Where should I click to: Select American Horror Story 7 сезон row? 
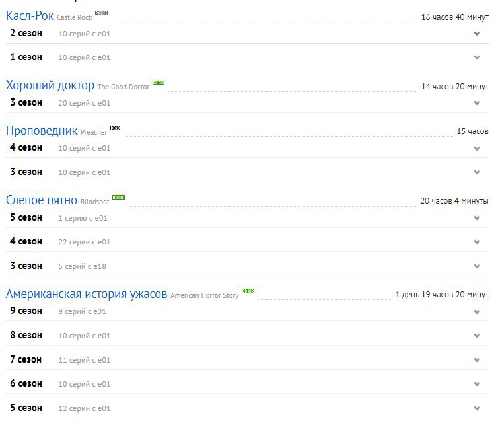[247, 359]
